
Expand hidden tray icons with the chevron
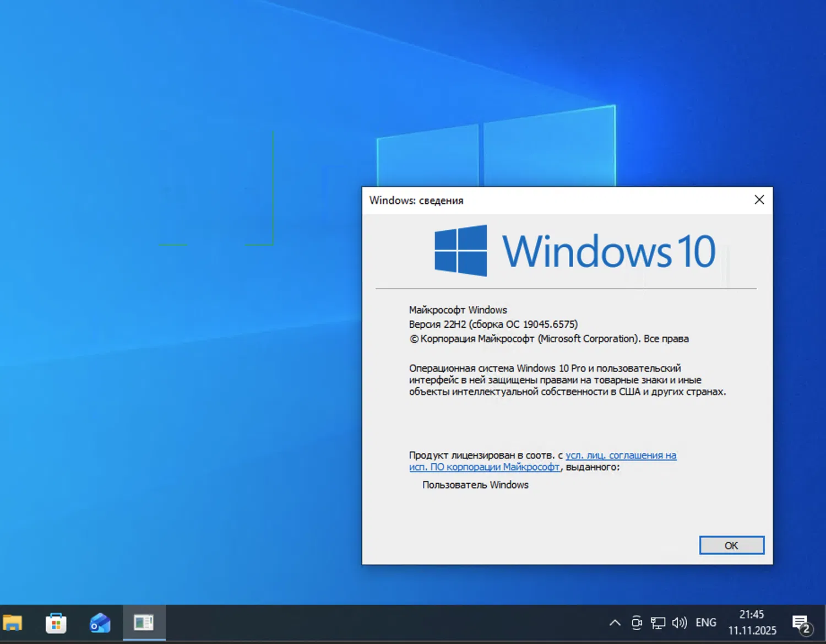615,623
